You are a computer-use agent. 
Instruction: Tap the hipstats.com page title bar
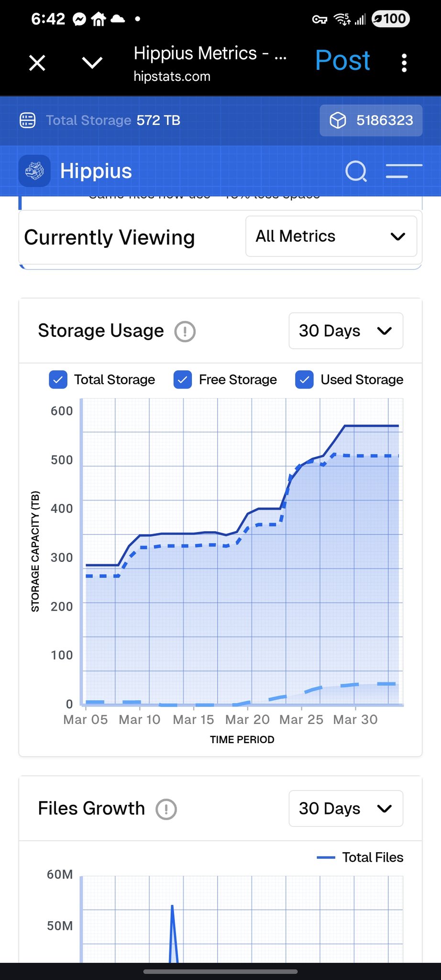tap(209, 63)
